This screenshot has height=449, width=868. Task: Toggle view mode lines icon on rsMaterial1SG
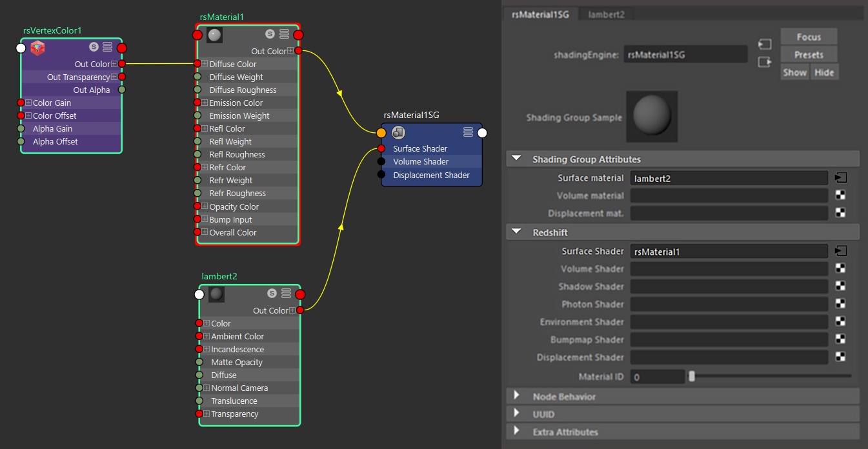click(468, 132)
